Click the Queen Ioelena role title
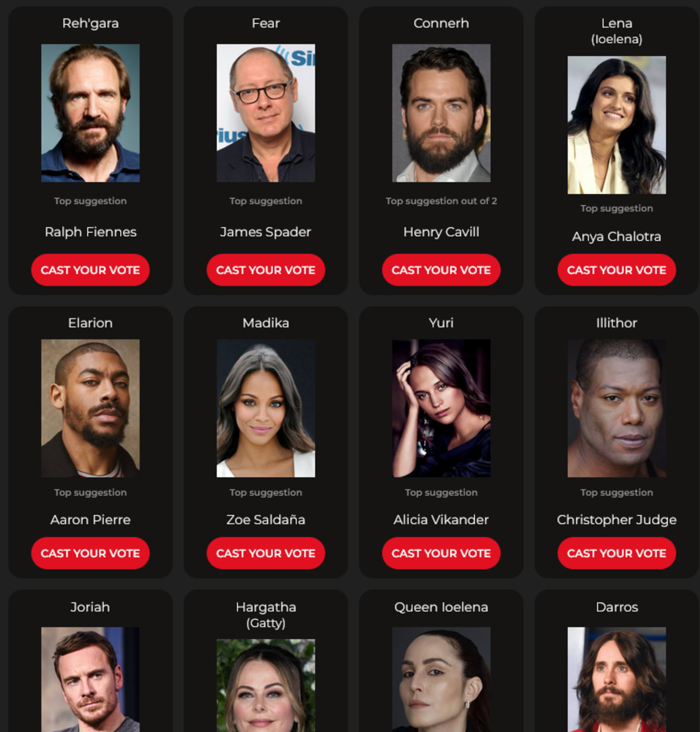The height and width of the screenshot is (732, 700). coord(441,607)
